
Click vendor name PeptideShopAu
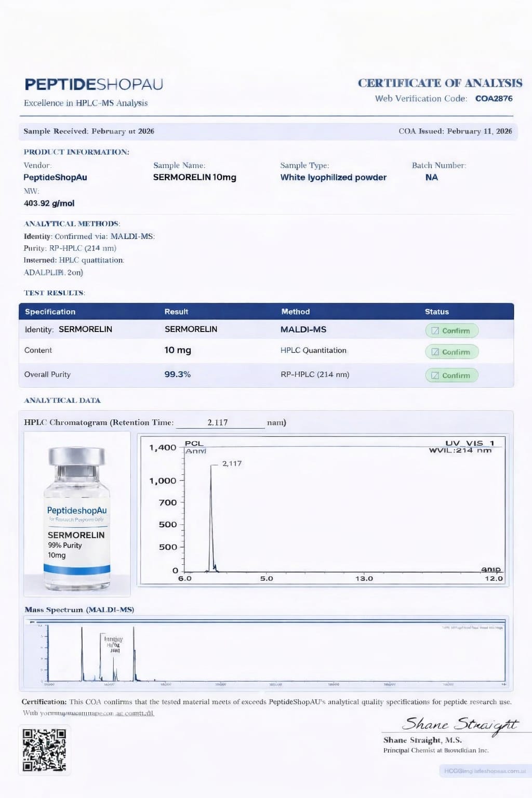[x=55, y=177]
